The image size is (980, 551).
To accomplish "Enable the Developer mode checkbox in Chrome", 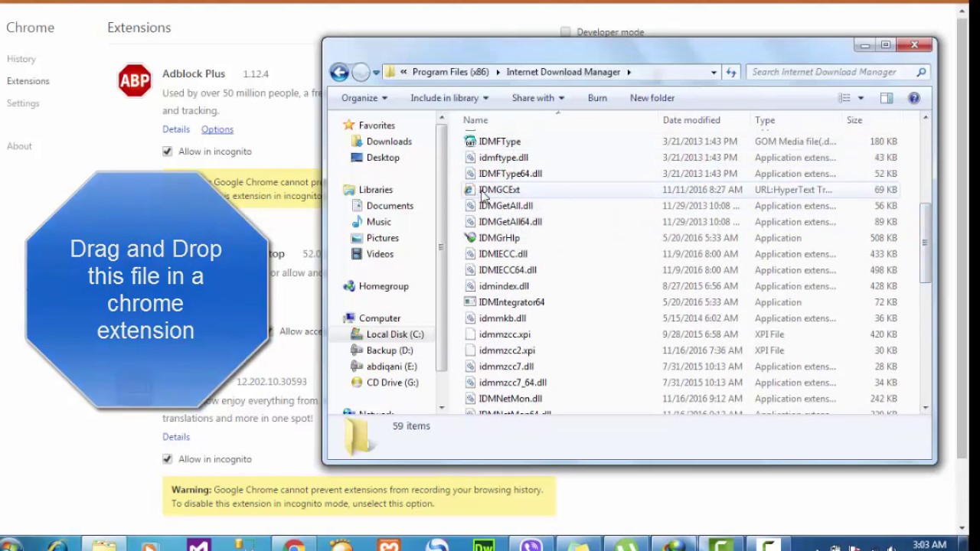I will (565, 32).
